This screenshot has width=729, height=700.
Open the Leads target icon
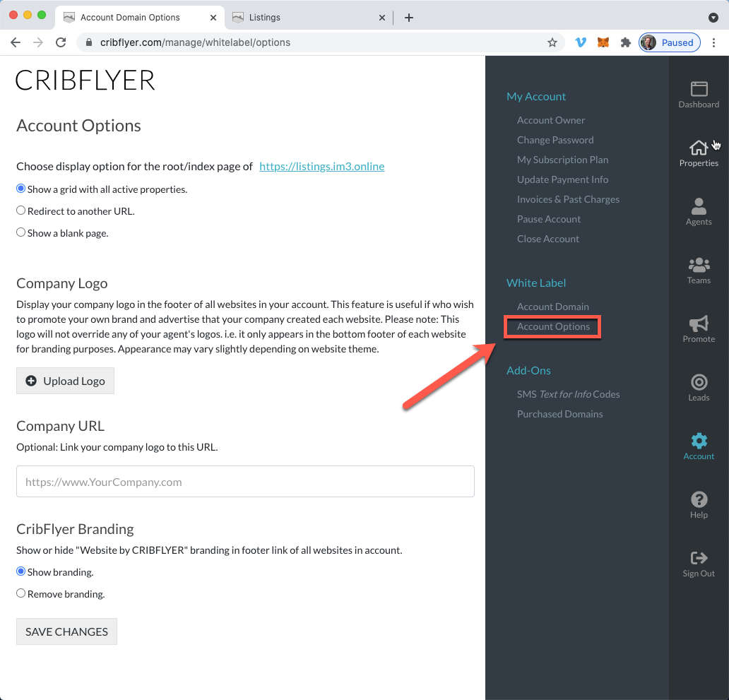coord(699,382)
